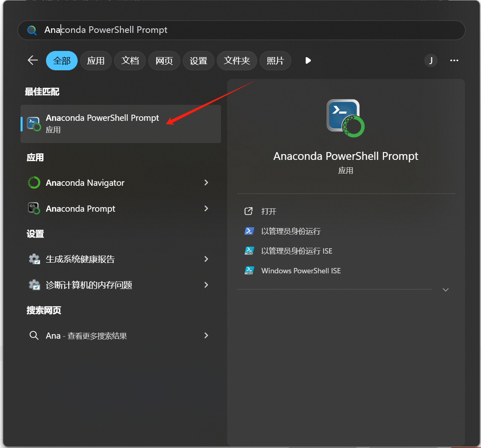Screen dimensions: 481x448
Task: Switch to the 设置 filter tab
Action: (x=198, y=60)
